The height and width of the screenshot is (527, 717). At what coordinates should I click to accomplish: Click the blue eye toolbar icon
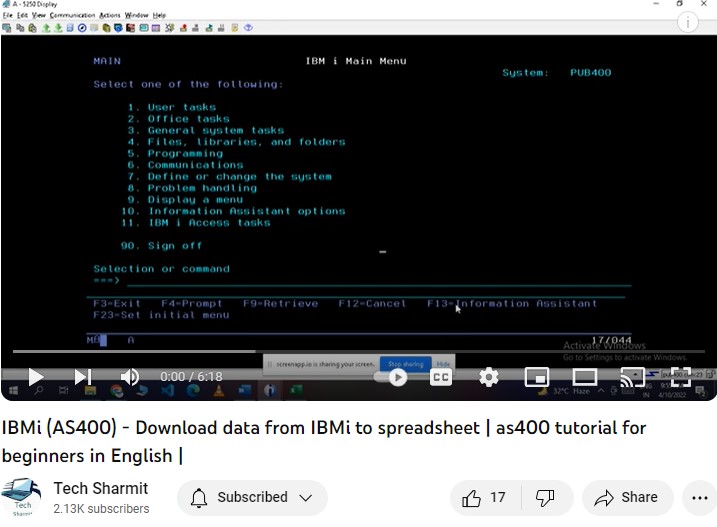(248, 28)
